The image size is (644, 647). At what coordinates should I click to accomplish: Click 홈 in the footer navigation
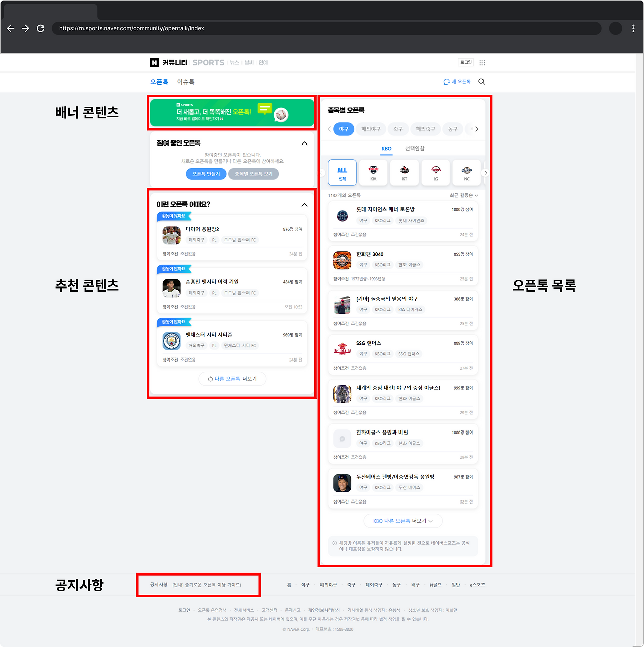point(289,585)
